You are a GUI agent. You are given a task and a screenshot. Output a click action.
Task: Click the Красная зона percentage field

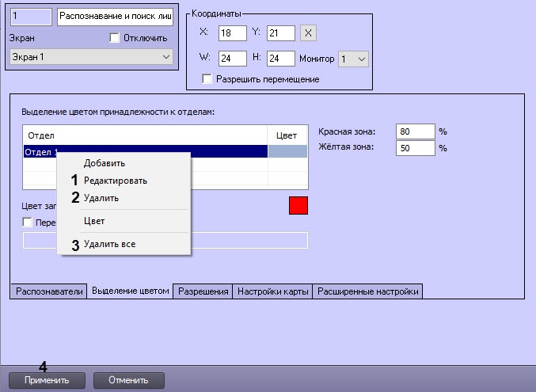tap(416, 131)
